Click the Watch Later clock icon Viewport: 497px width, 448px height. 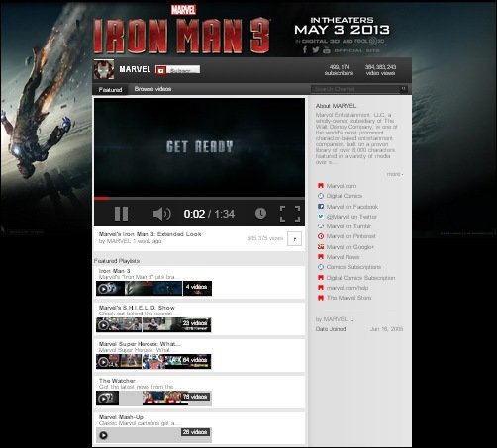[260, 214]
